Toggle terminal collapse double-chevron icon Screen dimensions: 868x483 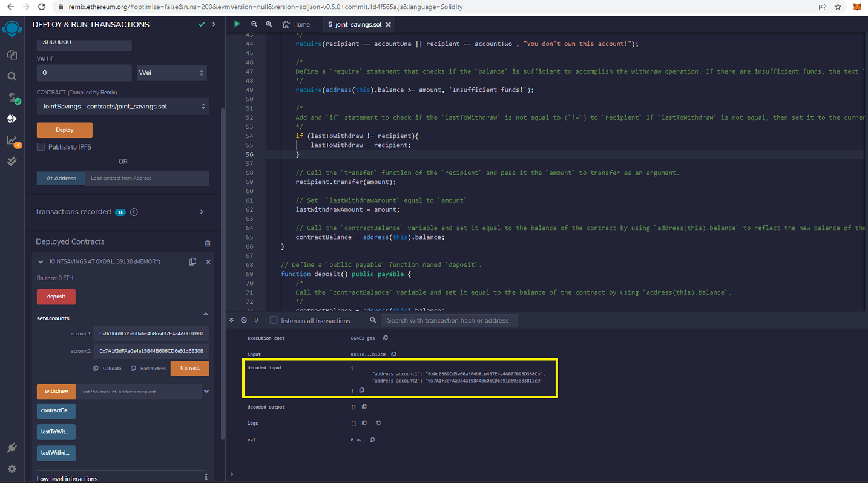coord(231,320)
